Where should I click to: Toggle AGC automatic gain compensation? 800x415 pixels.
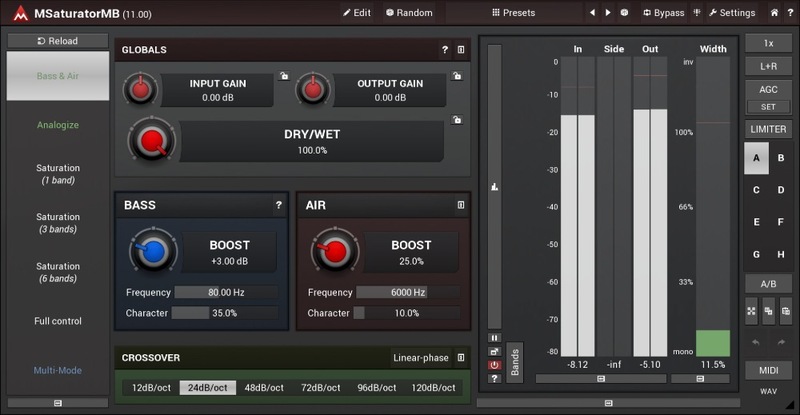point(768,89)
